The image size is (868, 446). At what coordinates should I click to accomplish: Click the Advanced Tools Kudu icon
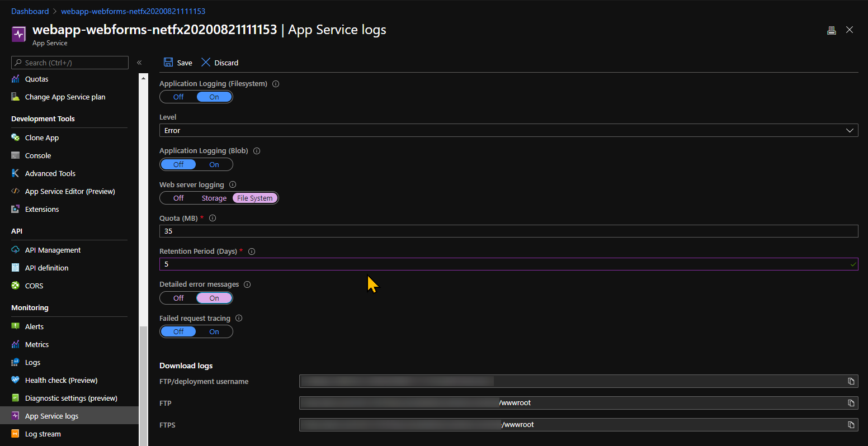pos(15,173)
